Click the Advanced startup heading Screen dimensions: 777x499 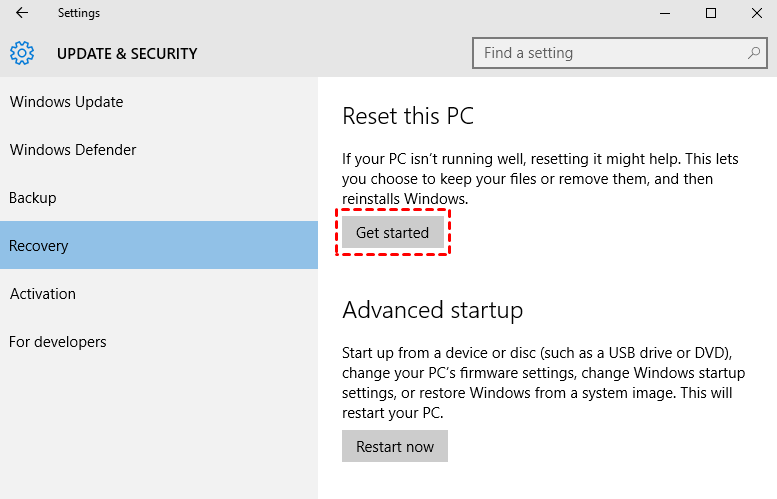point(432,310)
